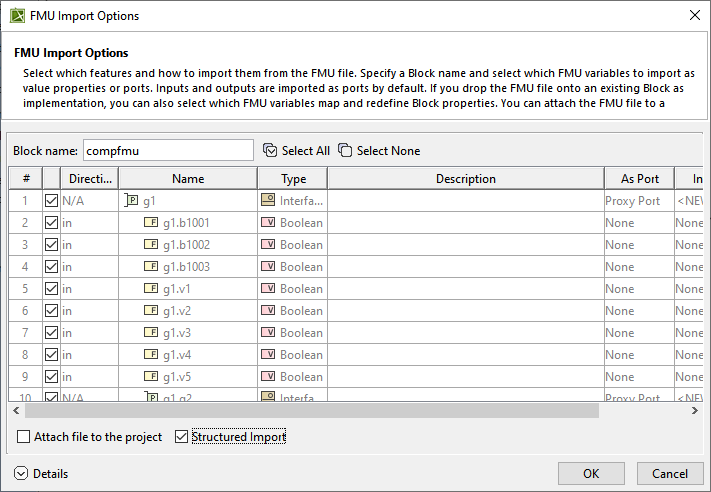Disable the Structured Import checkbox
Image resolution: width=711 pixels, height=492 pixels.
(x=181, y=437)
